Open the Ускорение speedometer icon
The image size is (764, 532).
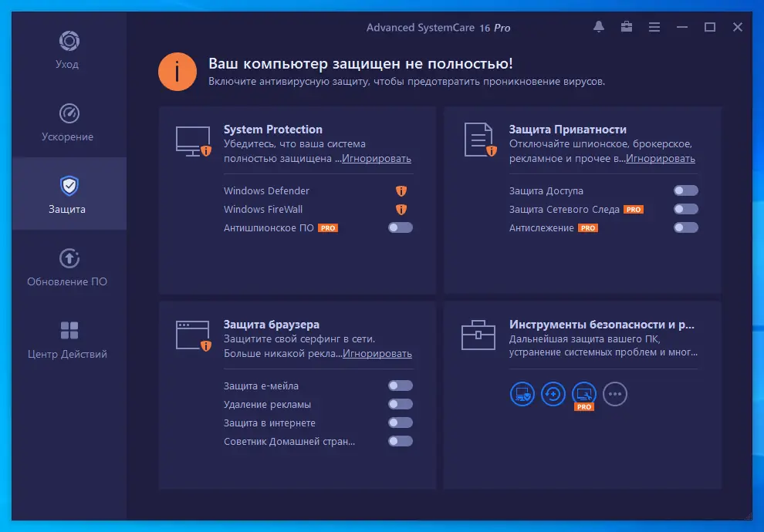(x=69, y=113)
